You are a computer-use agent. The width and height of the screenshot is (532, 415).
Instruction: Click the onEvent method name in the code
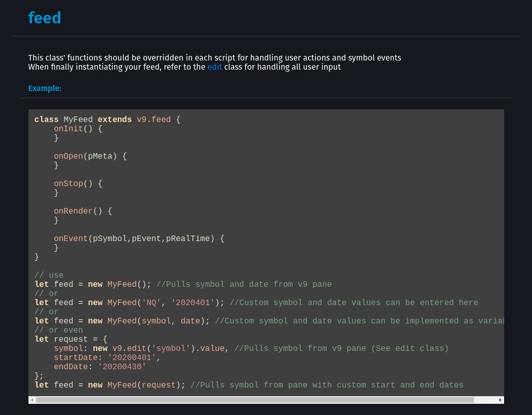(x=71, y=239)
